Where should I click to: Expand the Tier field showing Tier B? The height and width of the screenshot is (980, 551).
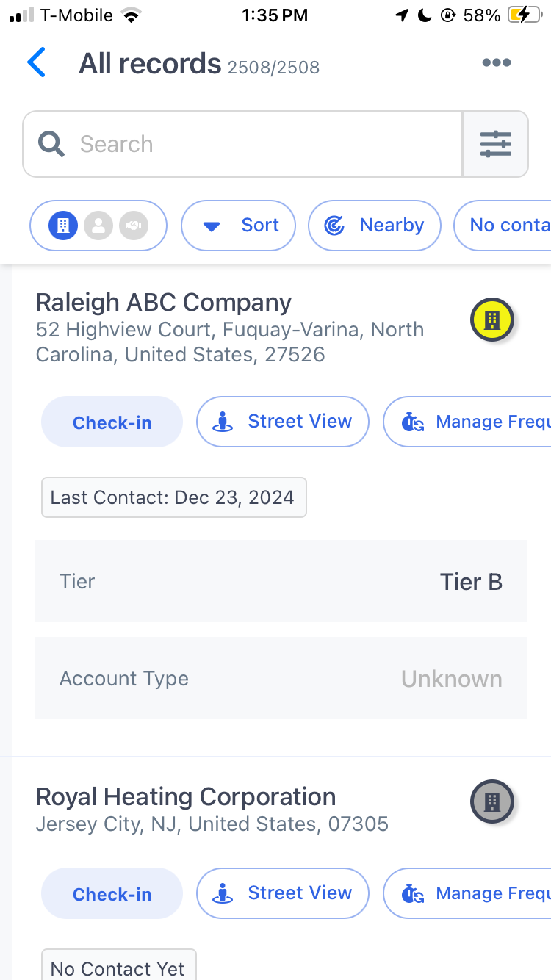click(281, 581)
